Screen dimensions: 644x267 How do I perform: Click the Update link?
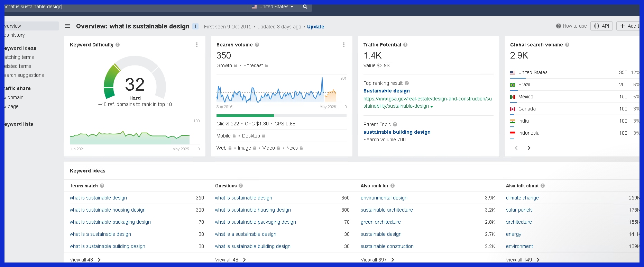tap(316, 27)
